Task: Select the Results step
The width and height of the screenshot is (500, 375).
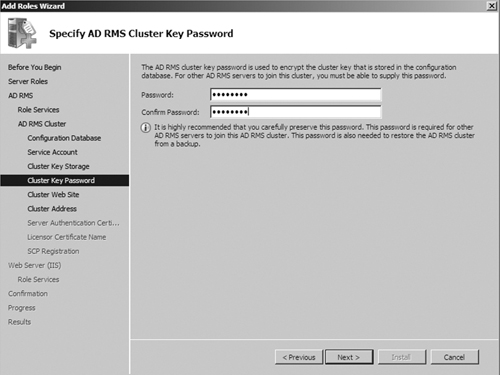Action: [x=19, y=322]
